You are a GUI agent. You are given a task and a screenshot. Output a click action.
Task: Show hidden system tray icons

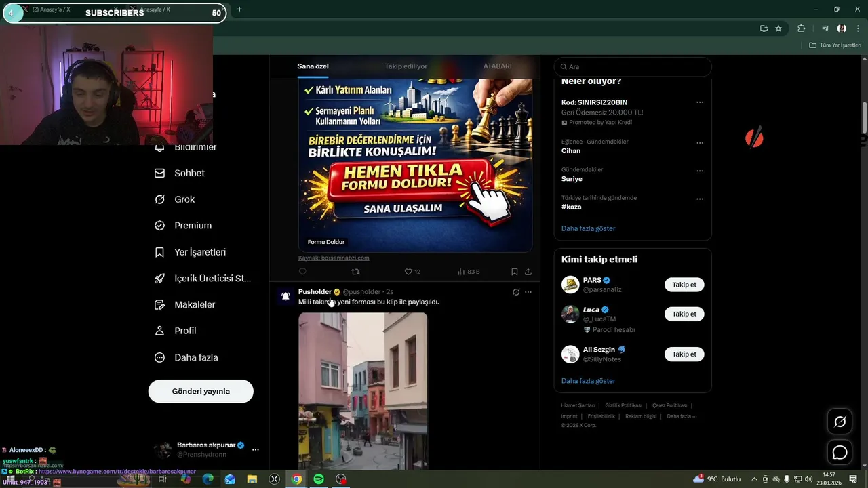point(754,479)
